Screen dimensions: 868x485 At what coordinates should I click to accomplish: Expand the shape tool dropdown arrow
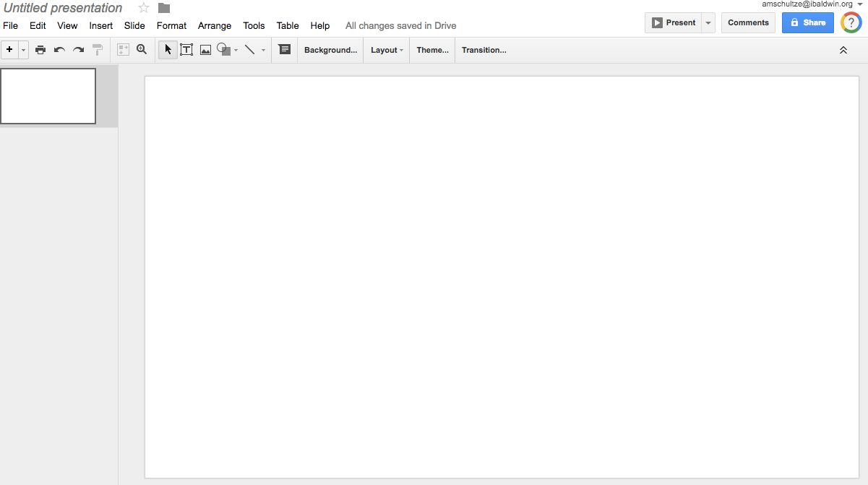236,50
